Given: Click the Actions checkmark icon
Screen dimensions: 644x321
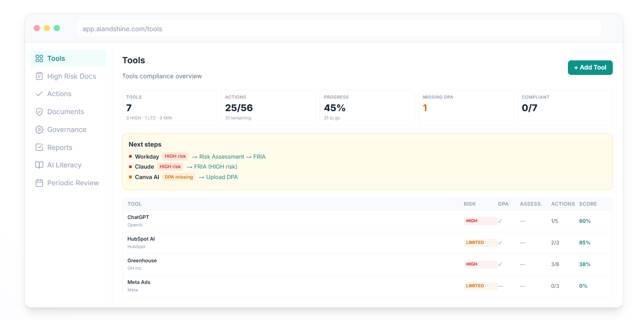Looking at the screenshot, I should point(39,94).
